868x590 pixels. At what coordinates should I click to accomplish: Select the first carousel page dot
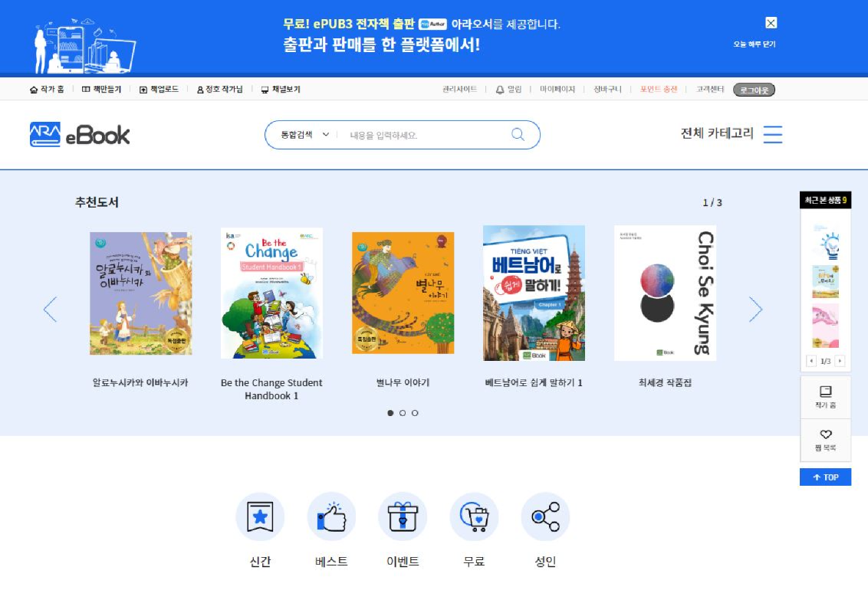point(390,413)
